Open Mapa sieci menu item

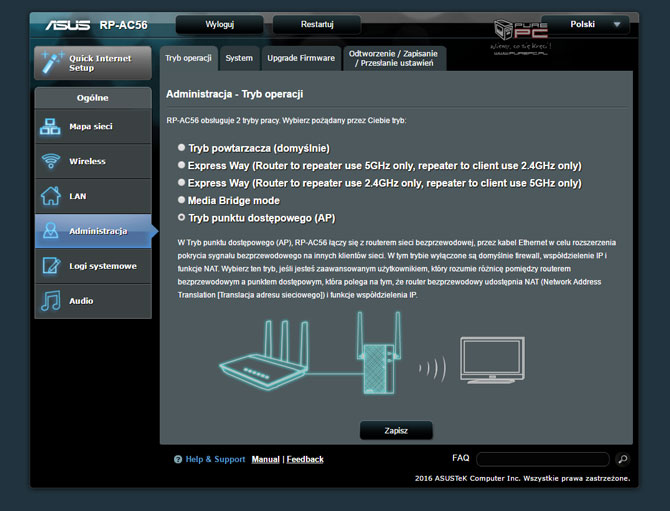(93, 126)
